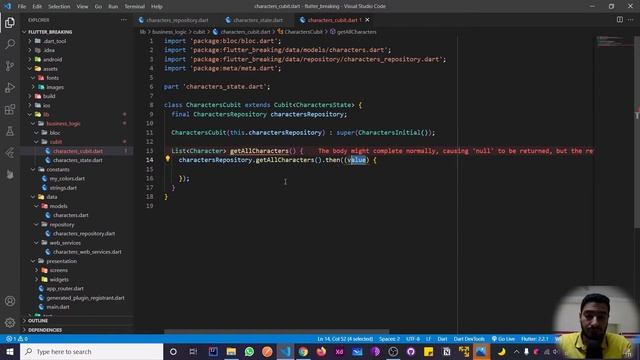
Task: Open app_router.dart file
Action: (64, 289)
